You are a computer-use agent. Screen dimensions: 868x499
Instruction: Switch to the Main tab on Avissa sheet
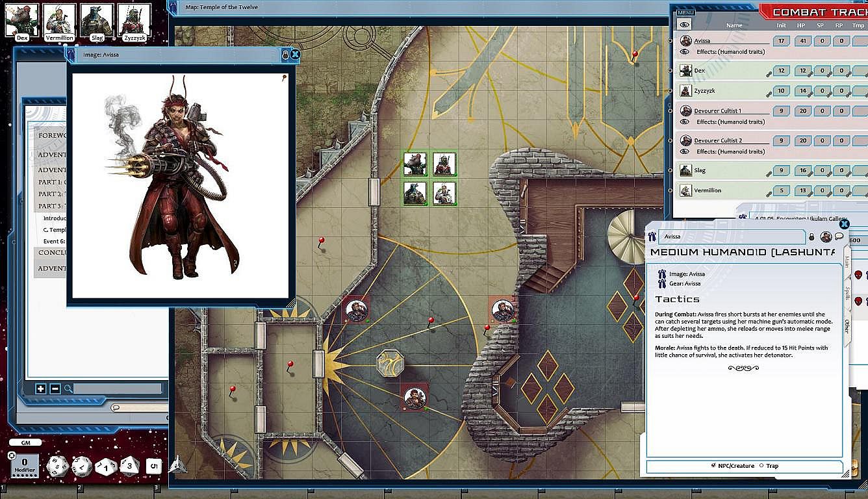coord(847,263)
